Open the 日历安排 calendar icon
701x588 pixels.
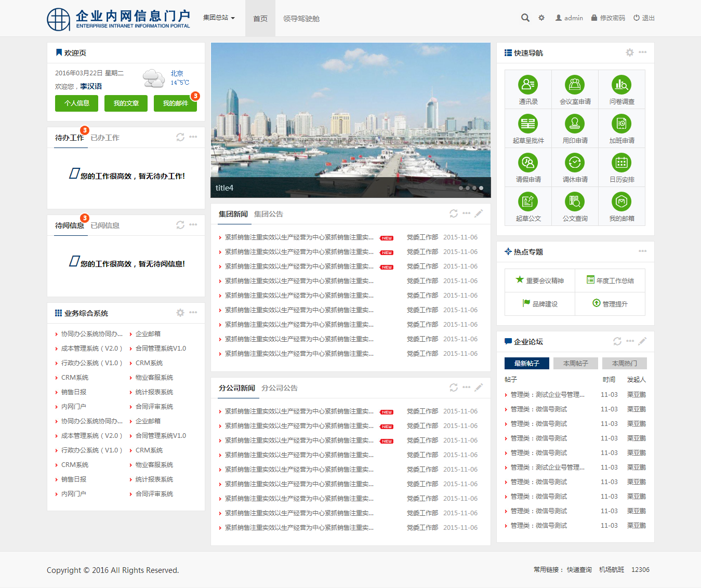621,163
